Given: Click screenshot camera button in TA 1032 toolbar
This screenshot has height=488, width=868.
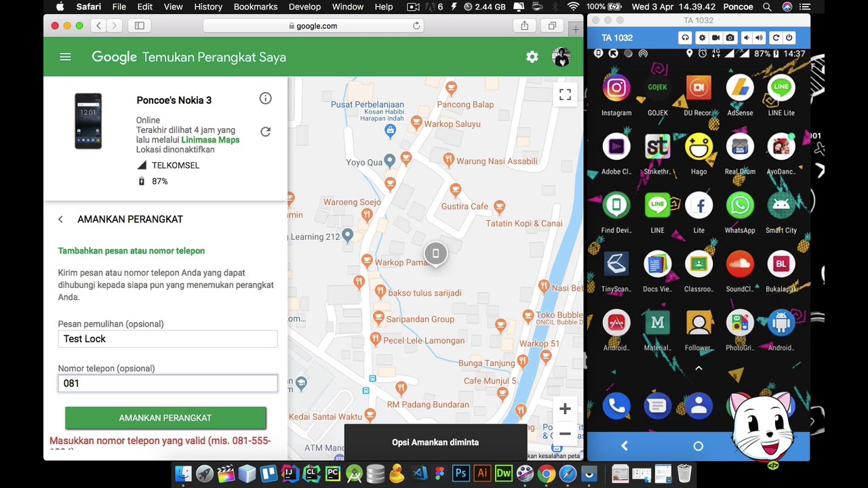Looking at the screenshot, I should 730,38.
